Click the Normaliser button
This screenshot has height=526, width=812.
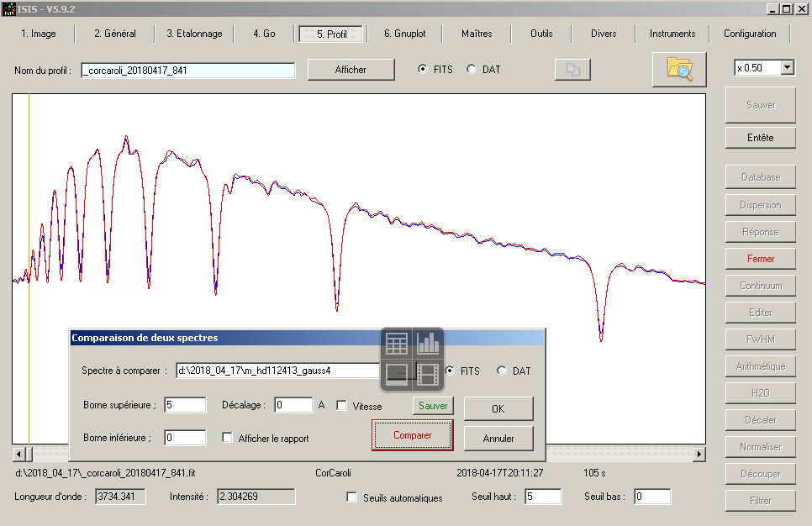pos(760,447)
